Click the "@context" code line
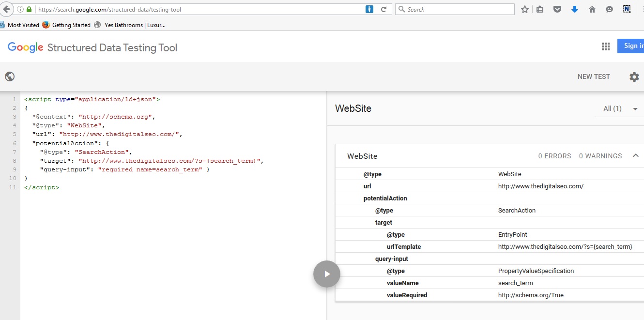The image size is (644, 320). click(93, 117)
